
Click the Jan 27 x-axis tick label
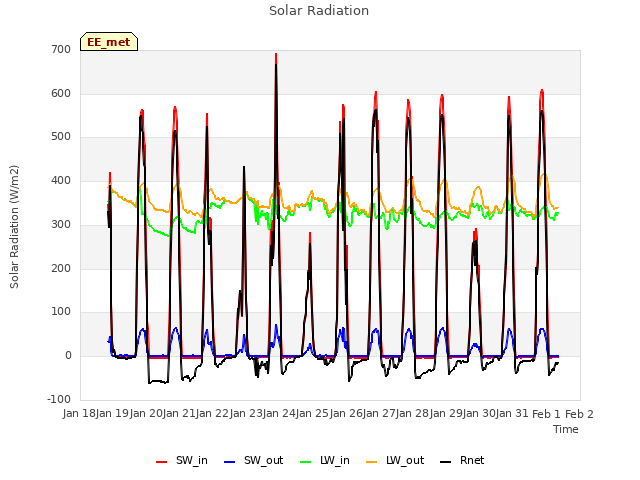[379, 414]
